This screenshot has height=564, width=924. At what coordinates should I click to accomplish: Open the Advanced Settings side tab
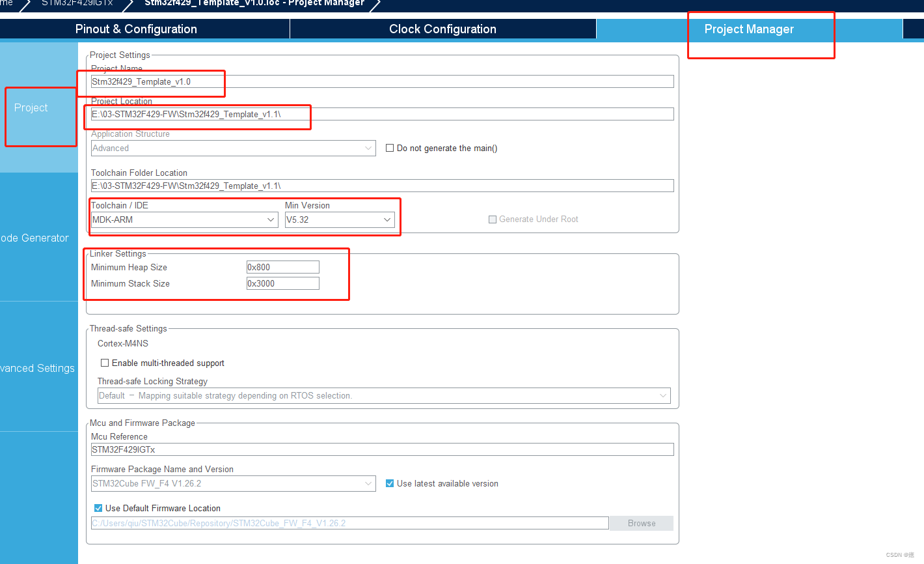[38, 368]
